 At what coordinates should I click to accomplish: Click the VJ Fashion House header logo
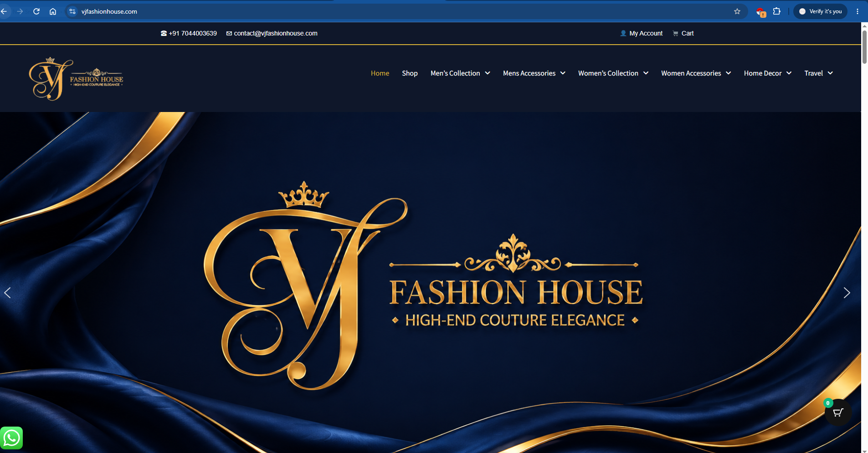point(76,79)
